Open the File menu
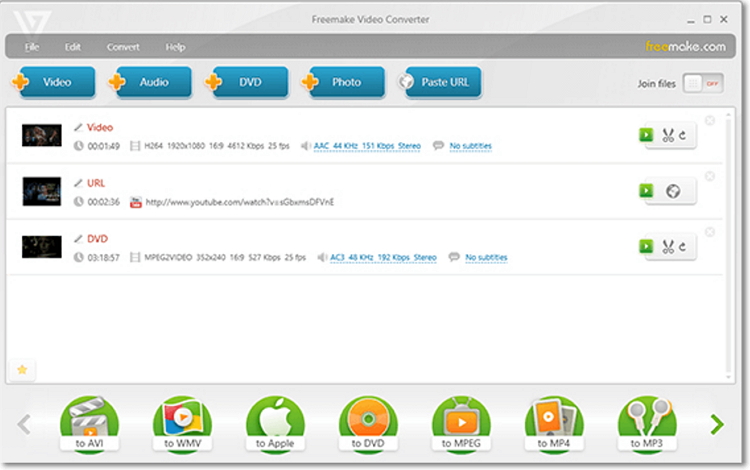 [33, 47]
